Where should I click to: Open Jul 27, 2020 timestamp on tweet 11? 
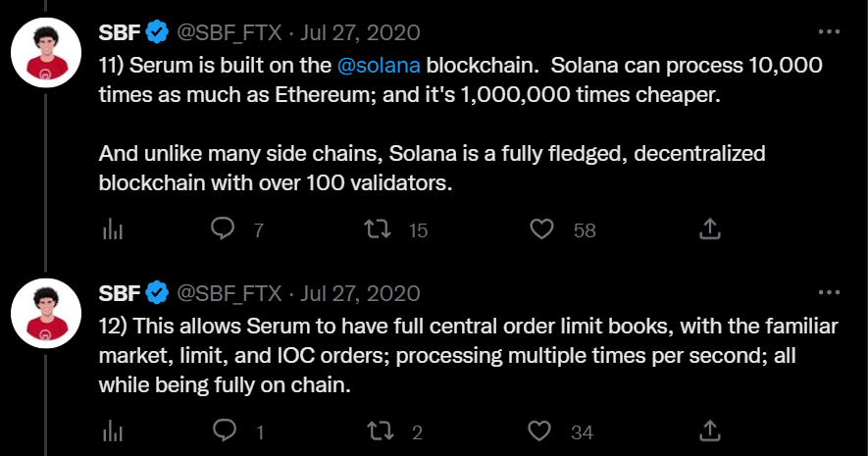coord(360,32)
